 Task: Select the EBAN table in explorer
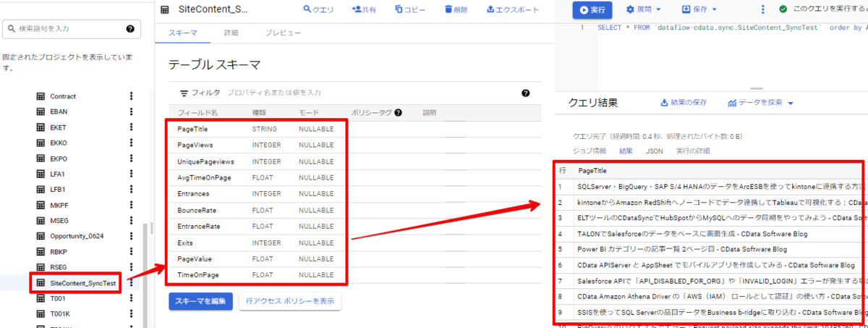pyautogui.click(x=59, y=112)
